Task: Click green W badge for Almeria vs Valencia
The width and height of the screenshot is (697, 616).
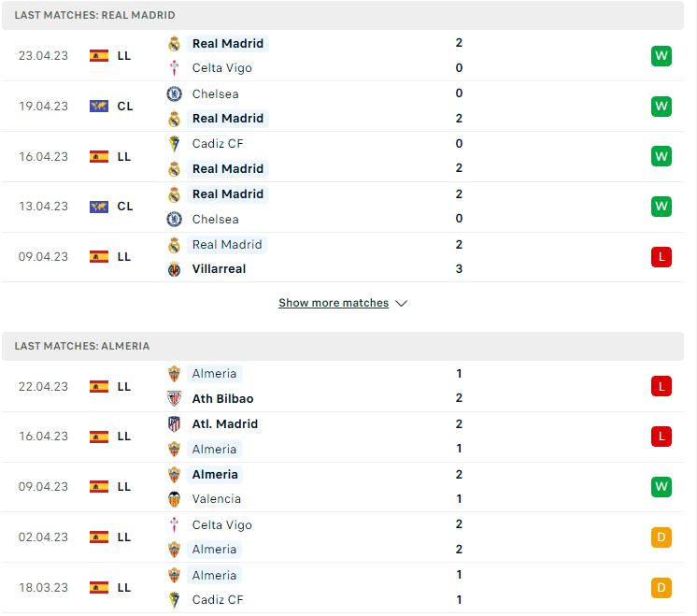Action: coord(661,487)
